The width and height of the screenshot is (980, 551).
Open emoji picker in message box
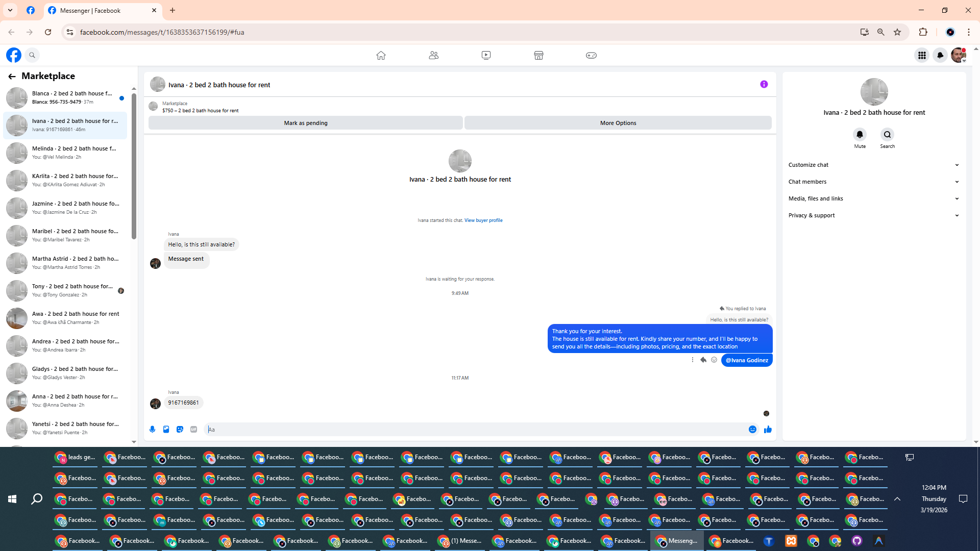752,430
